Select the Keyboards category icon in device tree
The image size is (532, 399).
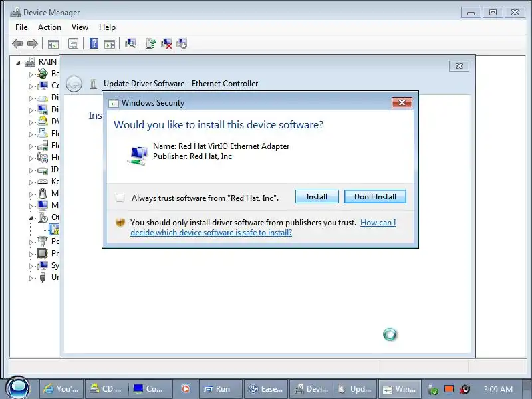[43, 182]
